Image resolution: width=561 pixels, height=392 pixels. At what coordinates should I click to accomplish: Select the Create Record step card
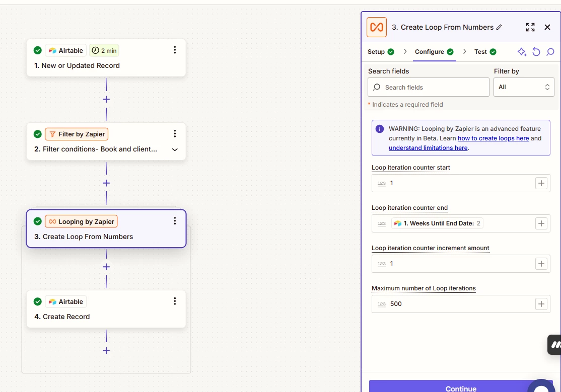pos(106,309)
